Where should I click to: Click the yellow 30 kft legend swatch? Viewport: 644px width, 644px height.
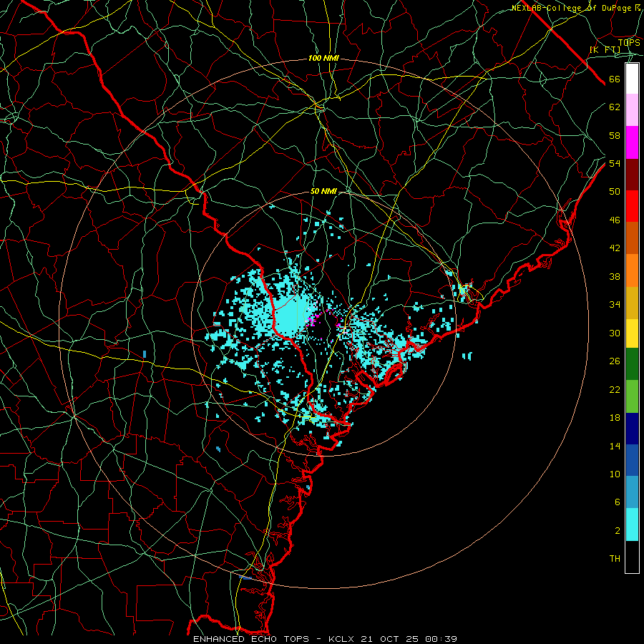click(632, 333)
